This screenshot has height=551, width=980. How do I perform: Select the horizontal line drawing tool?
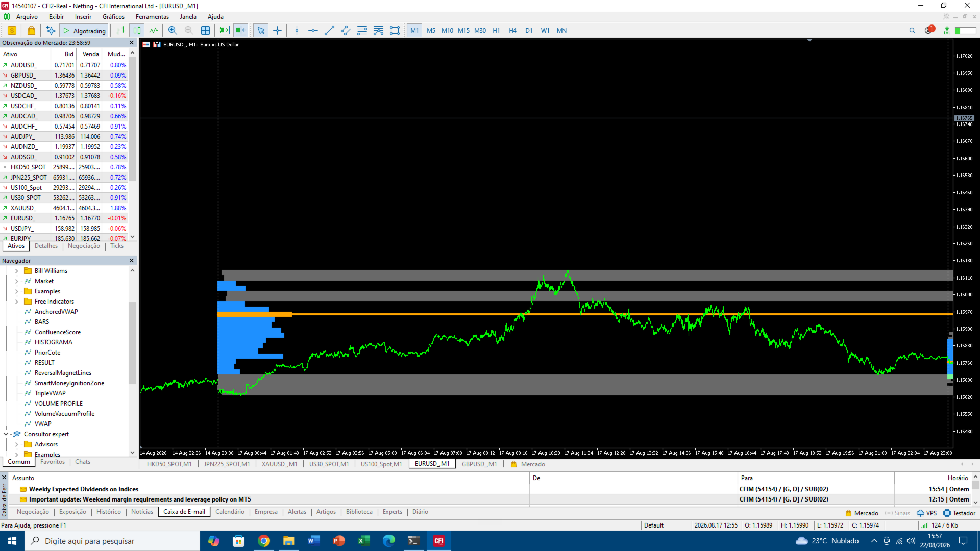coord(313,31)
